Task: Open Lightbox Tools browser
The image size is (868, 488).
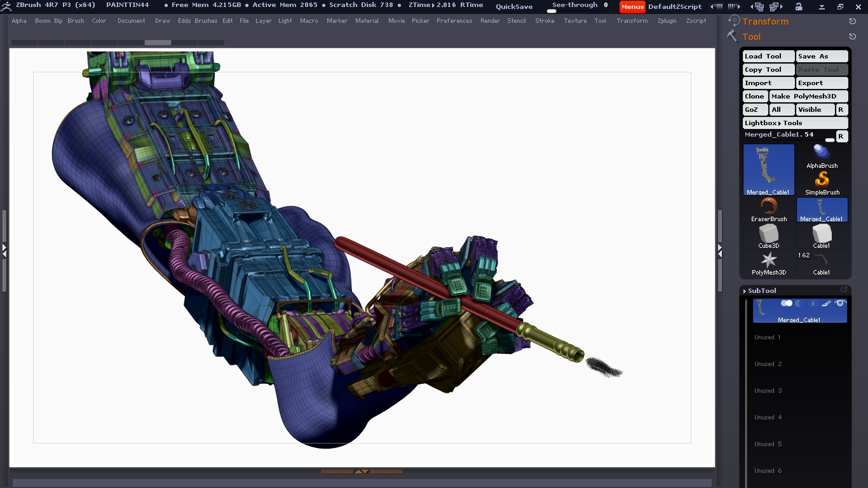Action: coord(795,123)
